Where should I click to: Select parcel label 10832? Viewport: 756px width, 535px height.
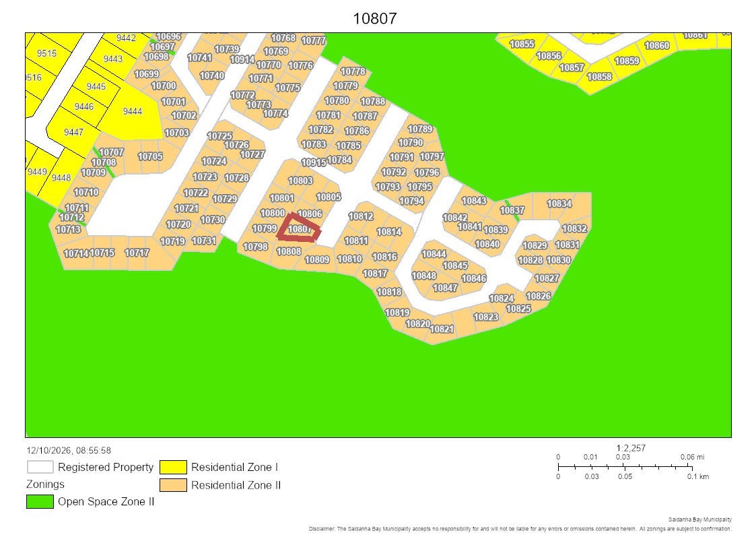[575, 228]
